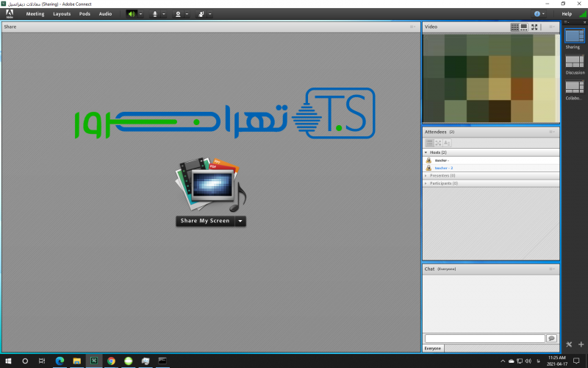Expand the Presenters (0) group
This screenshot has height=368, width=588.
click(426, 175)
